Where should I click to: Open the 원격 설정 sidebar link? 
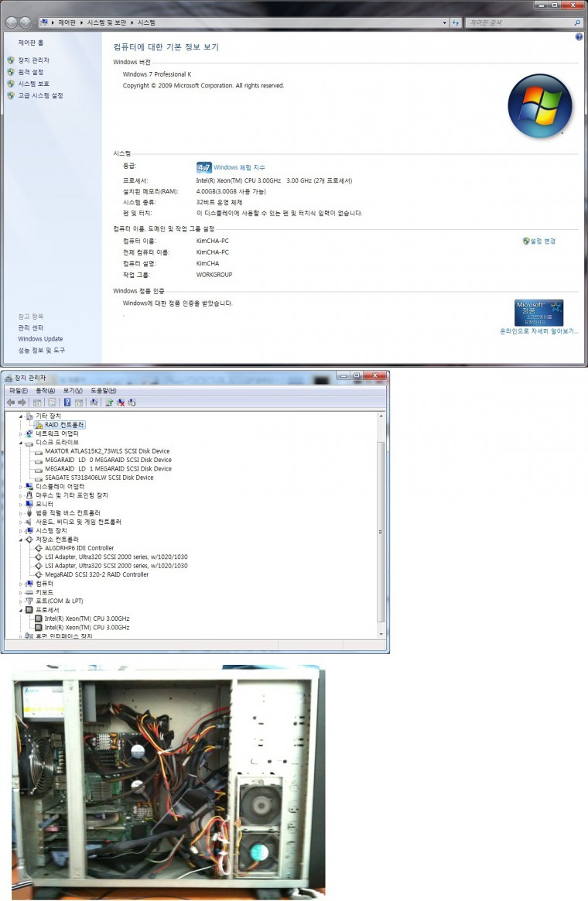30,72
